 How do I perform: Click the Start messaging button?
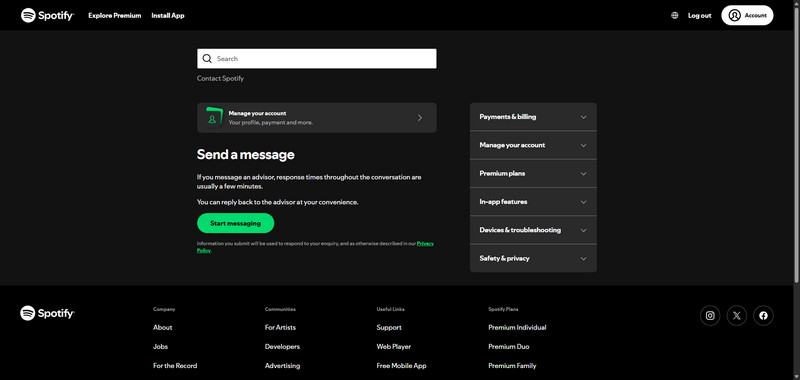coord(236,223)
